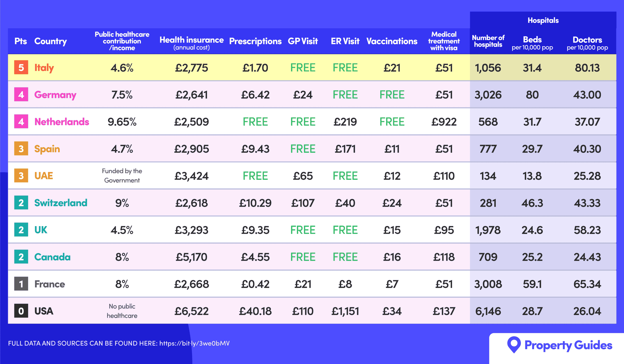Screen dimensions: 624x364
Task: Click USA's £6,522 health insurance cost
Action: click(191, 311)
